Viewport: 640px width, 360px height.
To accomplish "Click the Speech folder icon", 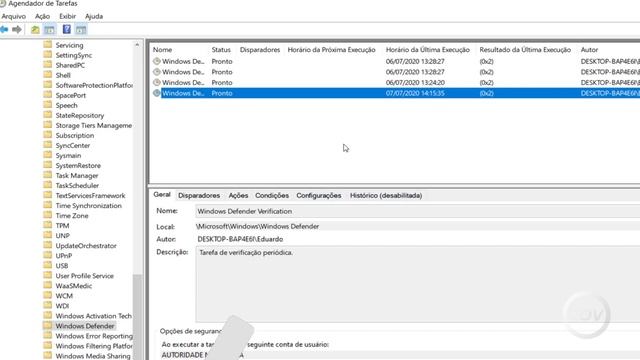I will 48,105.
